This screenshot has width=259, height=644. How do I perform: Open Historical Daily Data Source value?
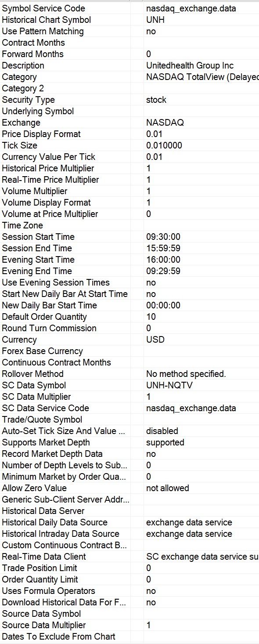coord(201,522)
